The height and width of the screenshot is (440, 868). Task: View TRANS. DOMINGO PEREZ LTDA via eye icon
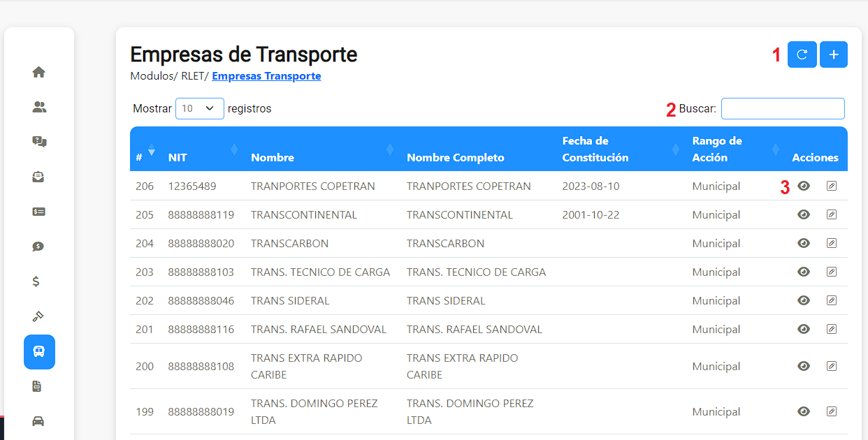pos(804,411)
